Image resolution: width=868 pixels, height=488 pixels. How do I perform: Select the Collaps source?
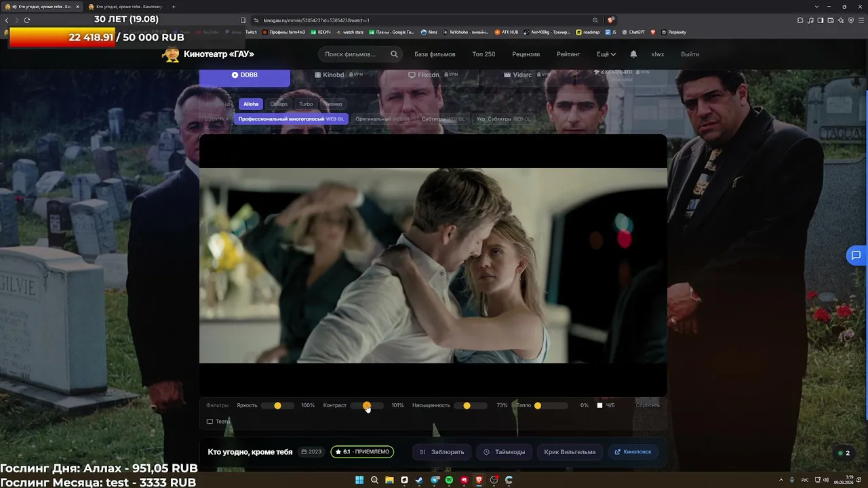click(x=279, y=104)
